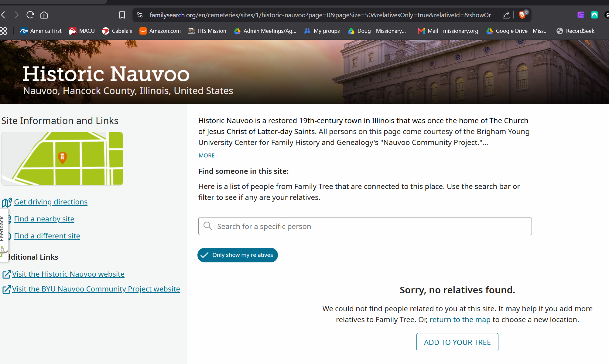Image resolution: width=609 pixels, height=364 pixels.
Task: Open the browser home page
Action: (x=44, y=15)
